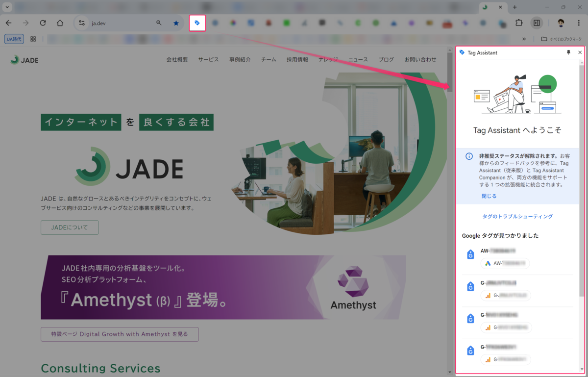The width and height of the screenshot is (588, 377).
Task: Click the Google タグが見つかりました heading
Action: click(500, 236)
